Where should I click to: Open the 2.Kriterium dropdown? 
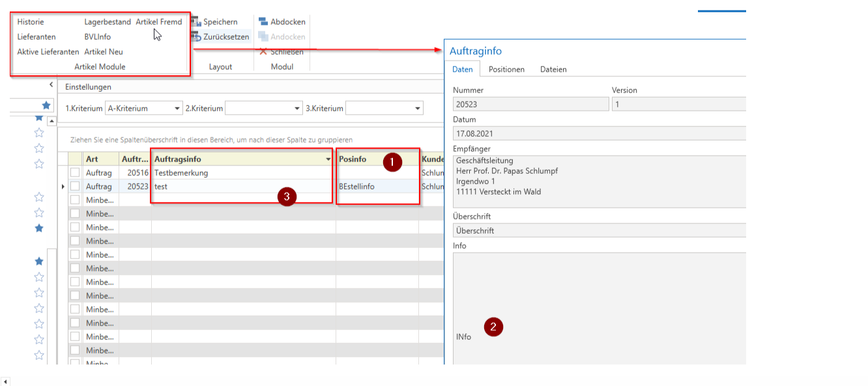297,109
